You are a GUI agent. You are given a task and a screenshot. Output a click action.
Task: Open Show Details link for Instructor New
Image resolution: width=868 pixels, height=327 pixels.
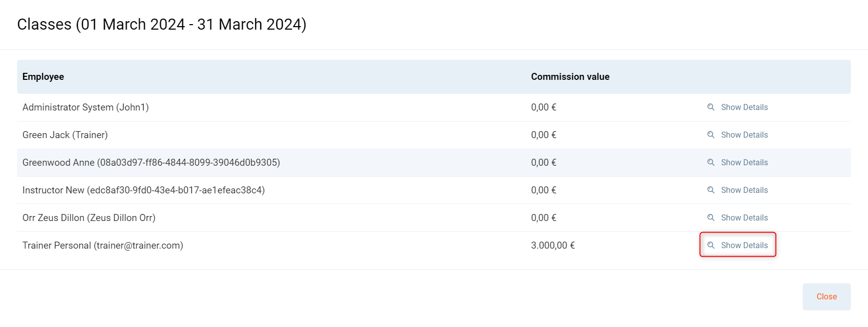744,190
